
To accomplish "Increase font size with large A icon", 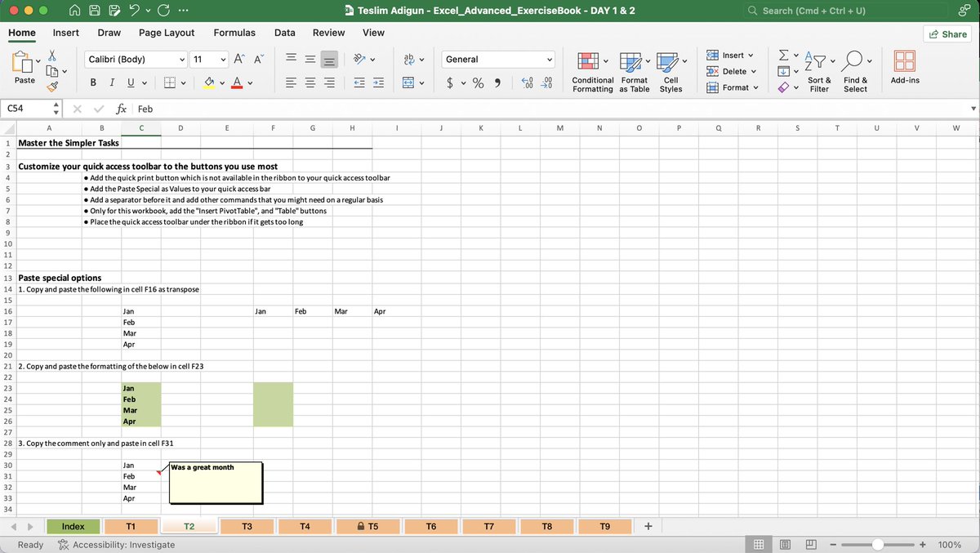I will (239, 59).
